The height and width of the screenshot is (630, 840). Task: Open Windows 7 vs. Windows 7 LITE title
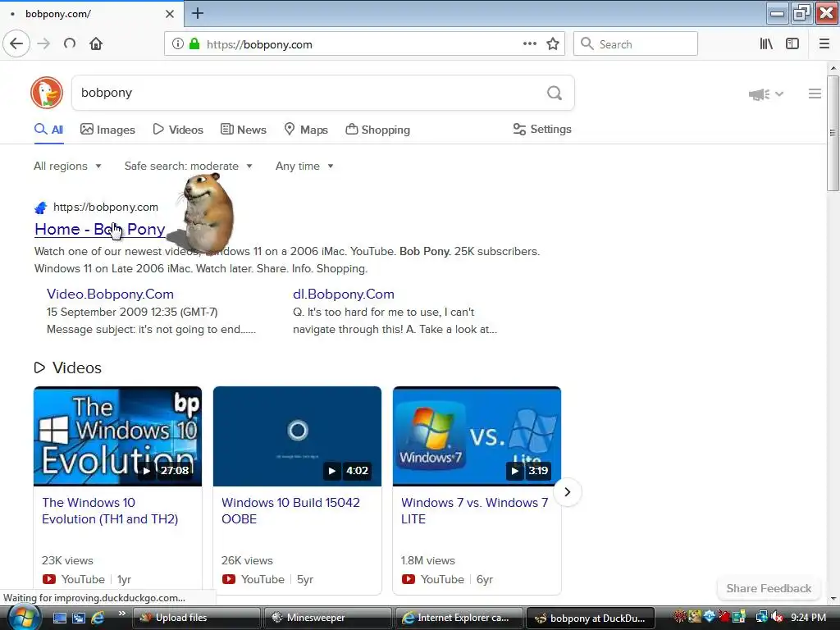coord(475,510)
